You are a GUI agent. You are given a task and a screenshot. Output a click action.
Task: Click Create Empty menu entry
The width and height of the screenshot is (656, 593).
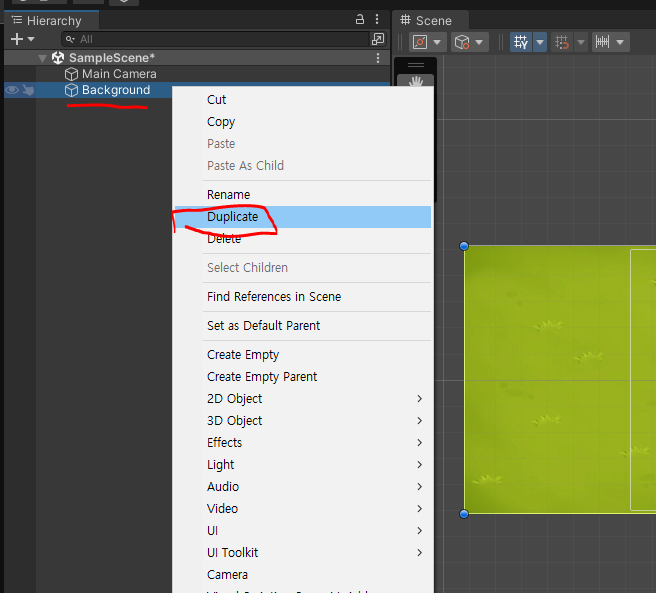click(x=243, y=355)
